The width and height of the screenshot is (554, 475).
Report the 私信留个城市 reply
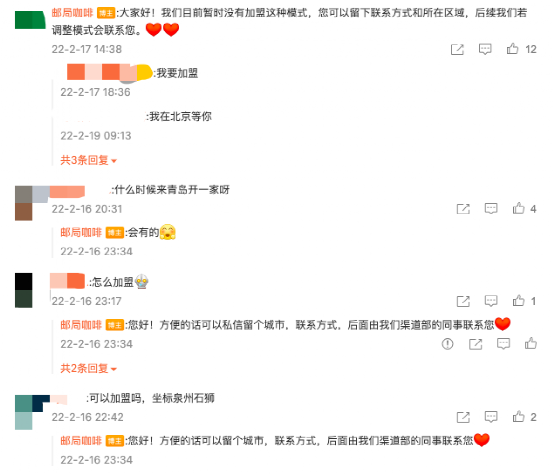pyautogui.click(x=447, y=344)
